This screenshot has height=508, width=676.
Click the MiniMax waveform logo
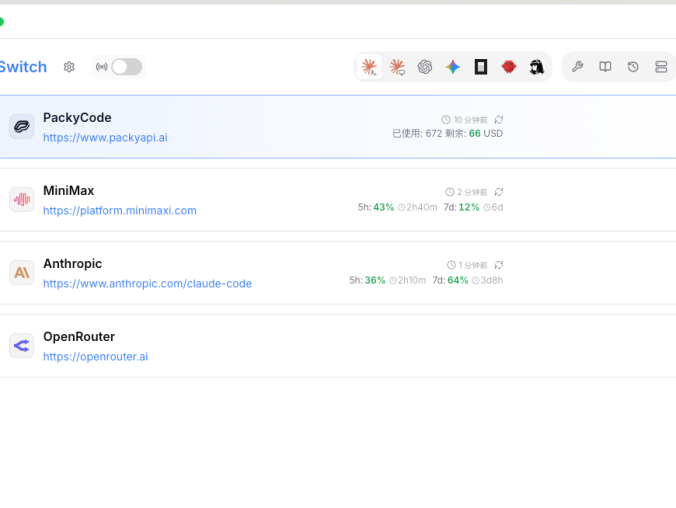pyautogui.click(x=22, y=199)
